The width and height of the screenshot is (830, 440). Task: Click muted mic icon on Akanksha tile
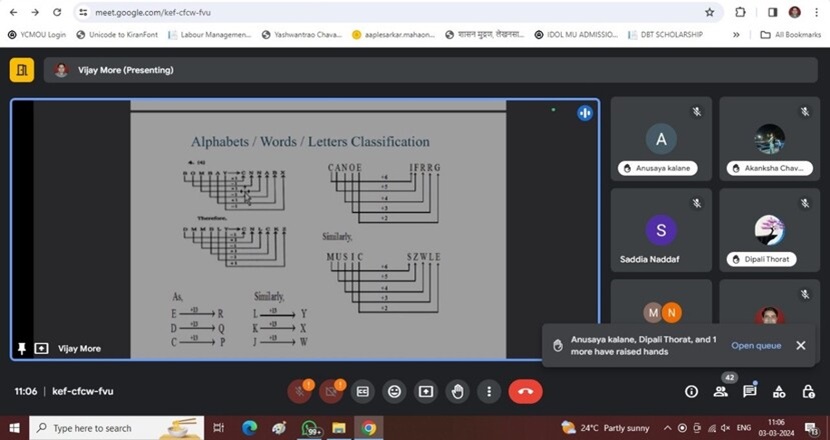click(x=805, y=112)
